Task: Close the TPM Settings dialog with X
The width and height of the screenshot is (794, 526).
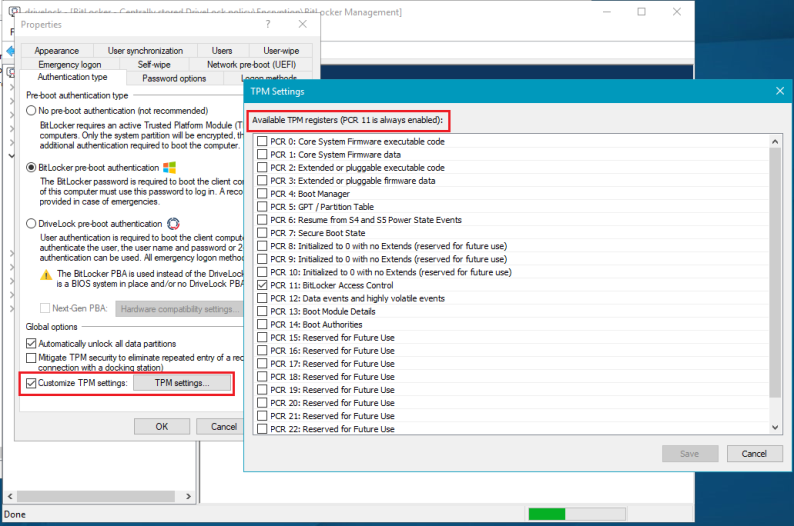Action: (x=779, y=91)
